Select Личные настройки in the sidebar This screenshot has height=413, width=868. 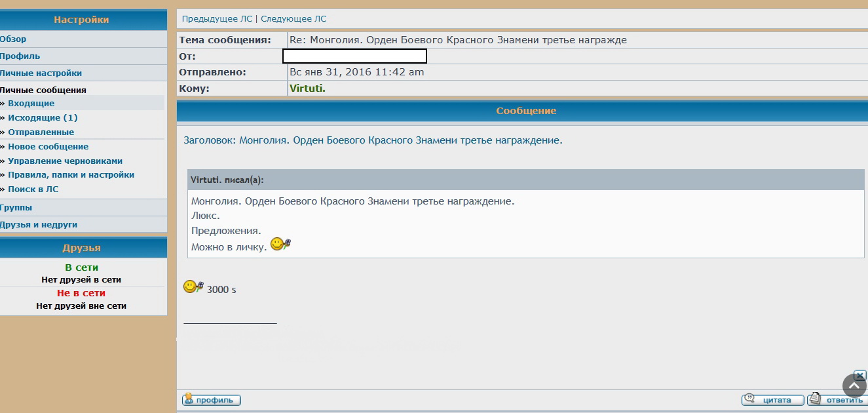coord(41,73)
